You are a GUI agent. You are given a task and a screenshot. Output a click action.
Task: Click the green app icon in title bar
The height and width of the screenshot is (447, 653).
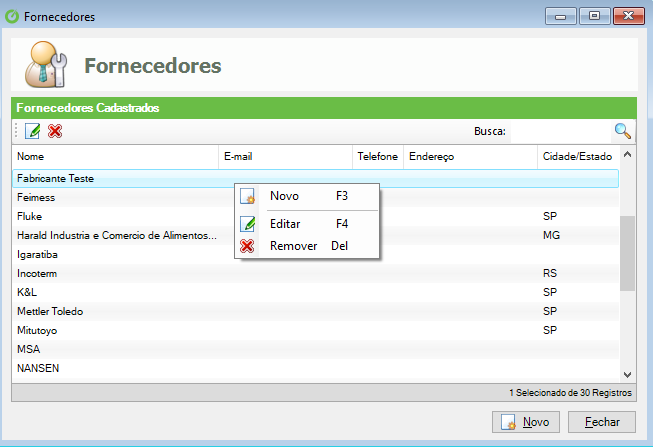click(x=12, y=17)
